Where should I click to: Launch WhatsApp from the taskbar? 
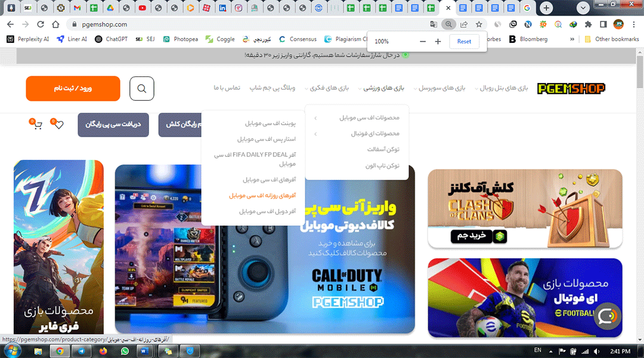(x=125, y=350)
